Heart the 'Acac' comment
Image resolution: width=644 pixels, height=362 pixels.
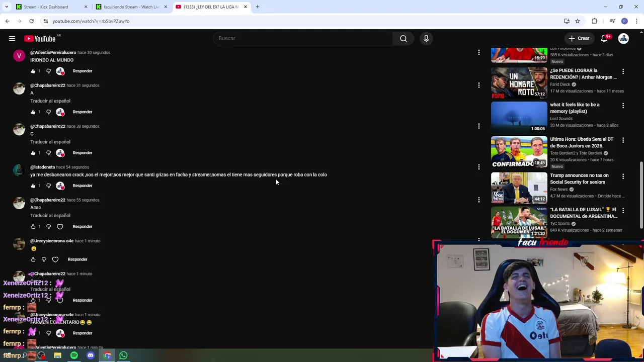[x=60, y=226]
